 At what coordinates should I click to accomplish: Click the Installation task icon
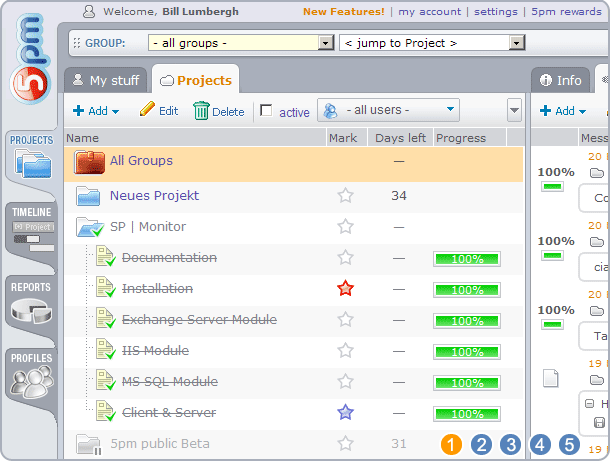[105, 287]
